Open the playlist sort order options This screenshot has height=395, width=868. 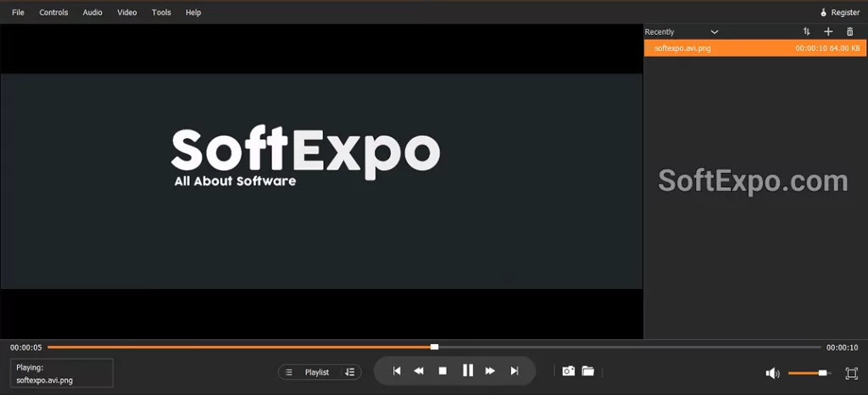pyautogui.click(x=807, y=32)
